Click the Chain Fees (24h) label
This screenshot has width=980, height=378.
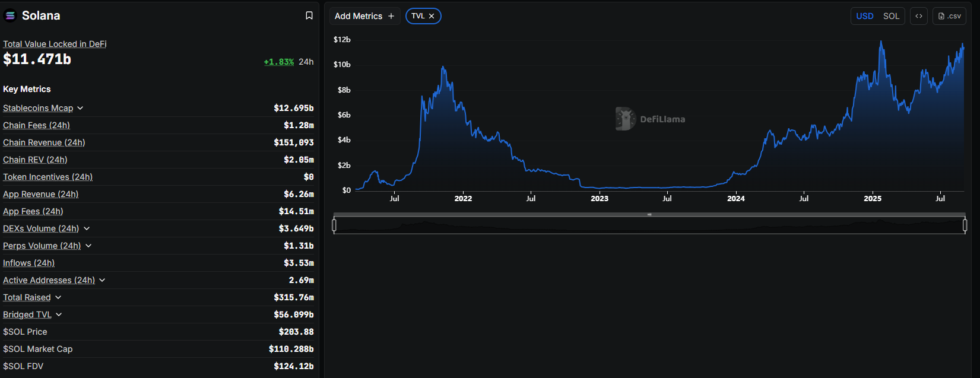click(36, 125)
